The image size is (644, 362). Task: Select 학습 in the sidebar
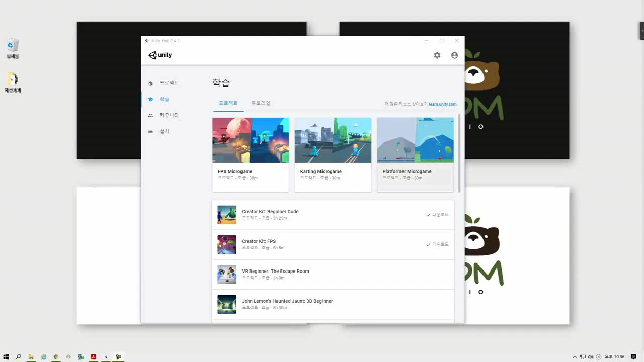click(164, 99)
